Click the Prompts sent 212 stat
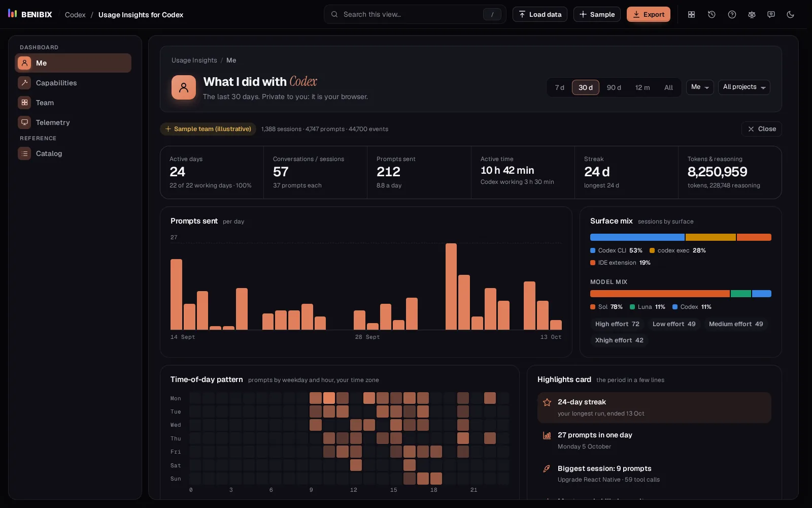Screen dimensions: 812x508 pyautogui.click(x=419, y=172)
